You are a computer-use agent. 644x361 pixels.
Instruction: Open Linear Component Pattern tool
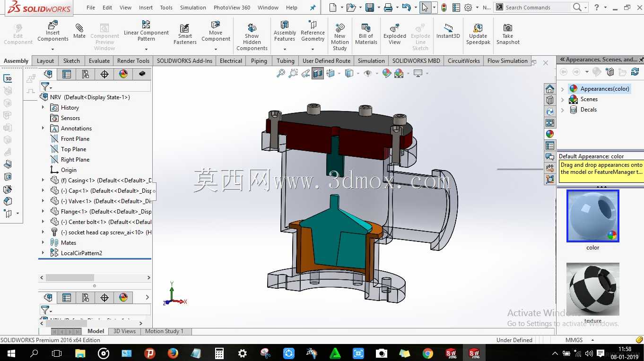pos(146,31)
